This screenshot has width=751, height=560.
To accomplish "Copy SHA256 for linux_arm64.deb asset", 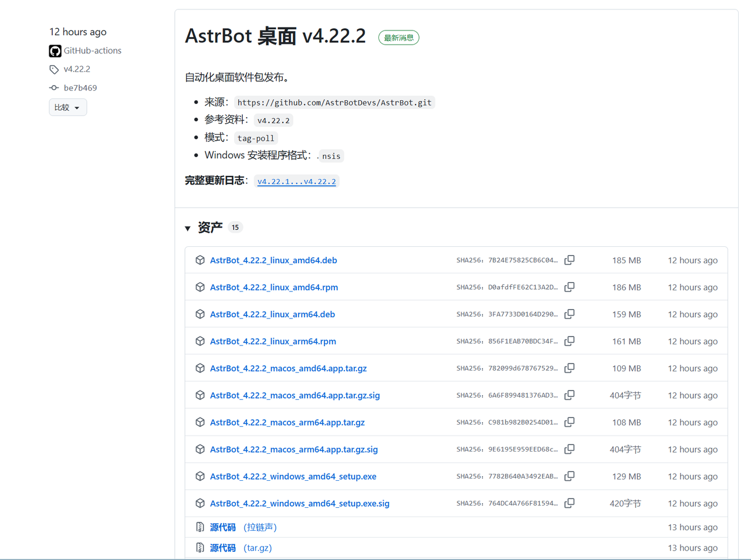I will 569,314.
